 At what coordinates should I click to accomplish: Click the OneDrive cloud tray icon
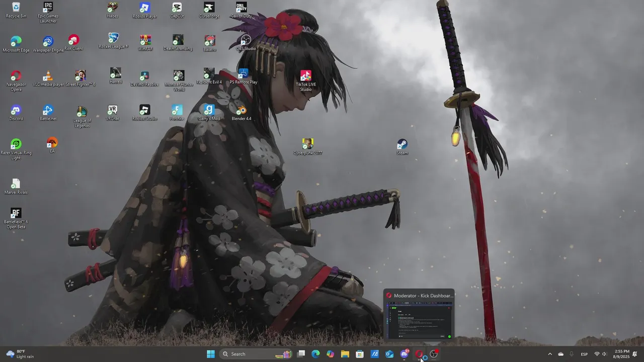(x=560, y=354)
